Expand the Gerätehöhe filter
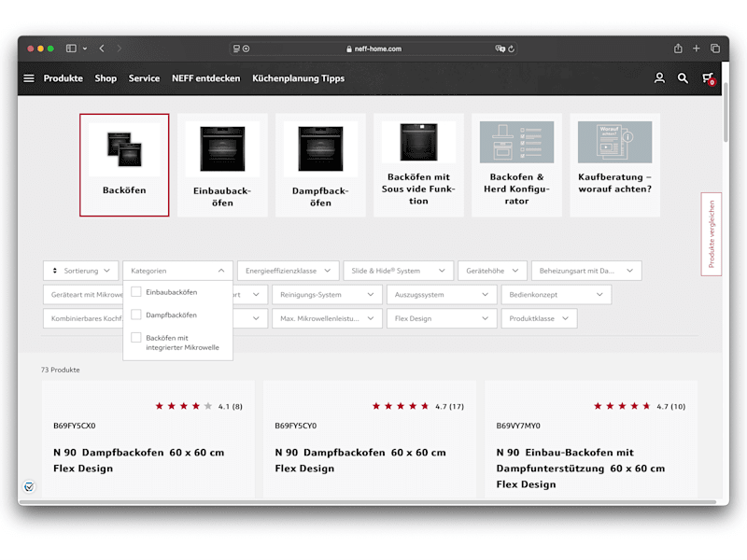This screenshot has width=747, height=560. [492, 271]
